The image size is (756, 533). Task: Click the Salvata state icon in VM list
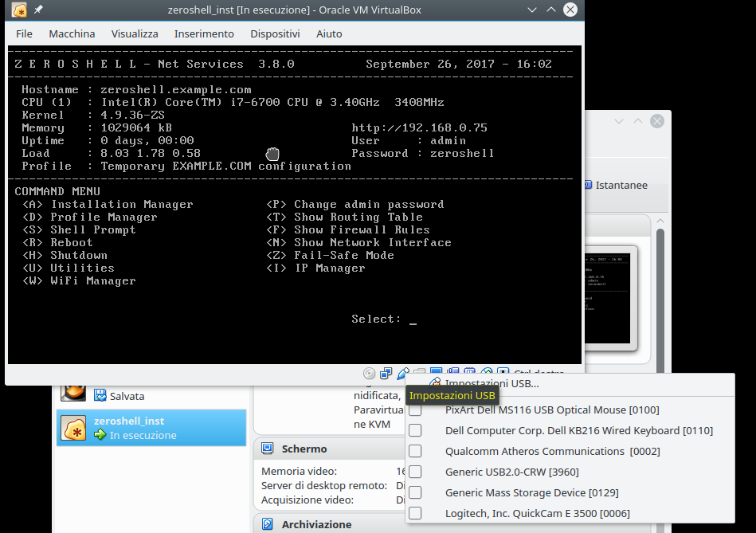point(100,395)
